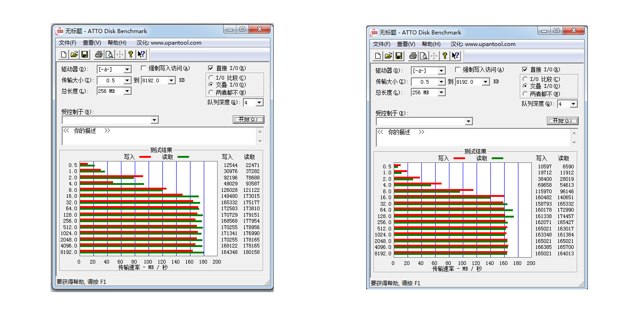Image resolution: width=644 pixels, height=322 pixels.
Task: Print the benchmark results
Action: [98, 54]
